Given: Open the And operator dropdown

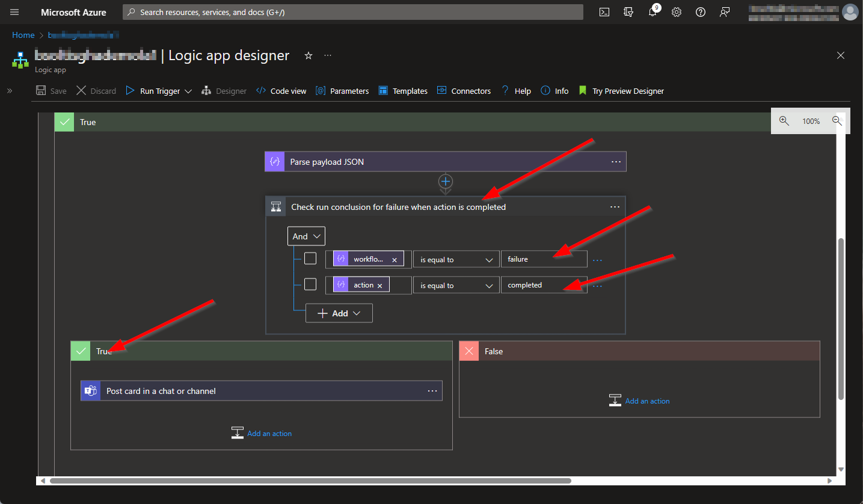Looking at the screenshot, I should point(306,236).
